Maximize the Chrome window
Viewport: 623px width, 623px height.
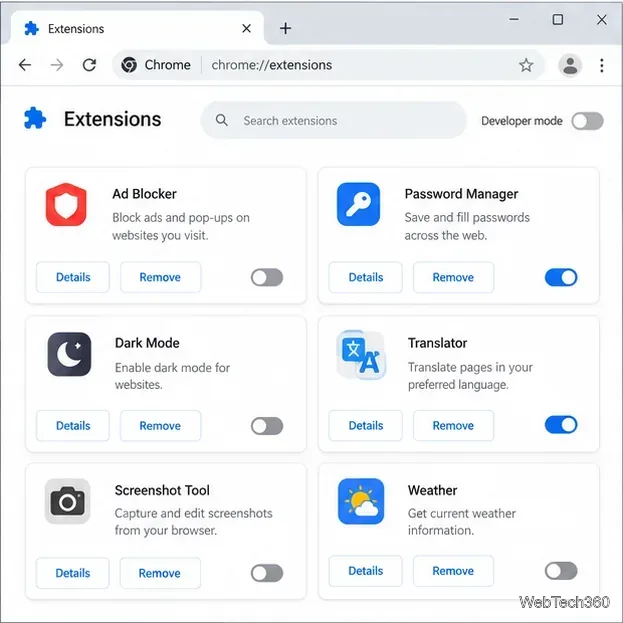(x=558, y=19)
